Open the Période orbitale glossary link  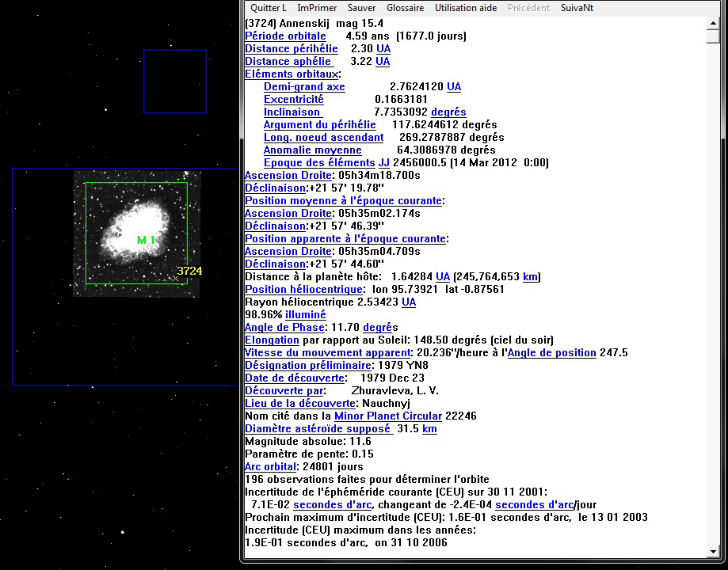click(285, 36)
